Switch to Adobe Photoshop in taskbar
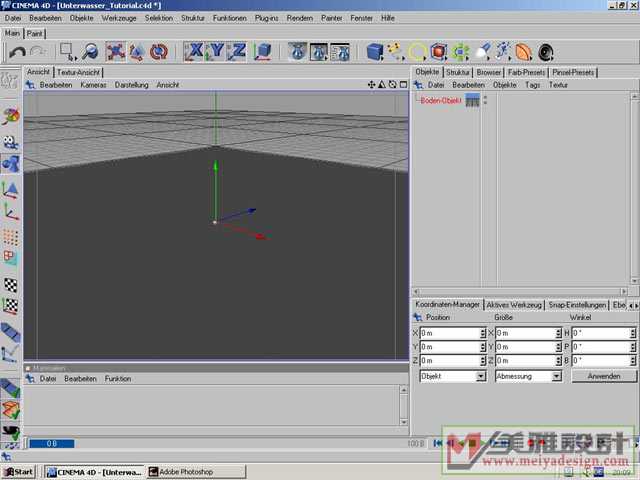This screenshot has height=480, width=640. 197,472
